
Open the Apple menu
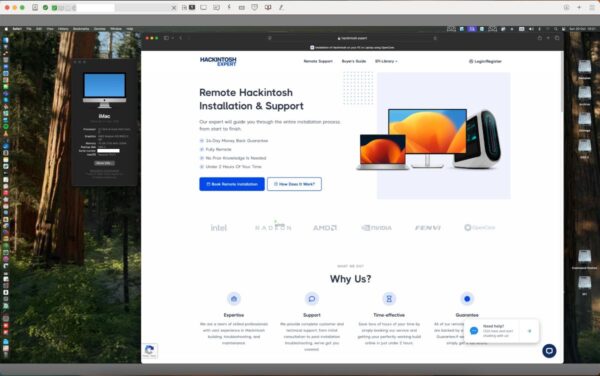click(6, 29)
